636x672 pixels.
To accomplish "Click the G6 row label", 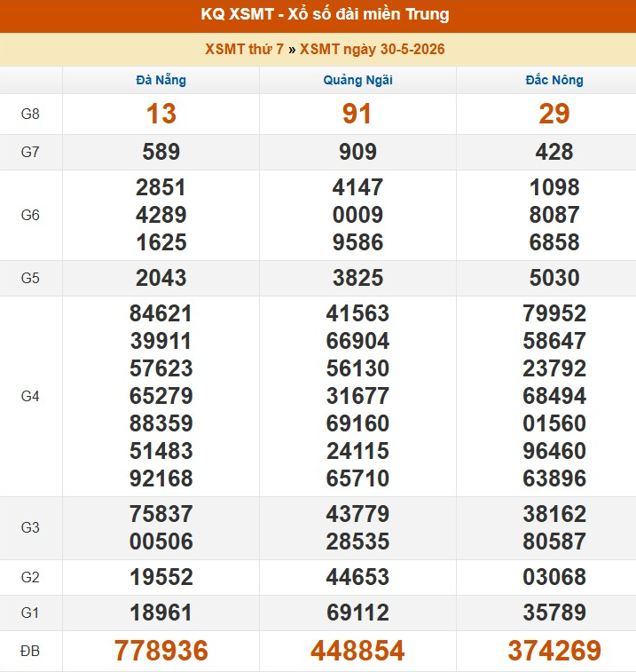I will click(x=30, y=215).
